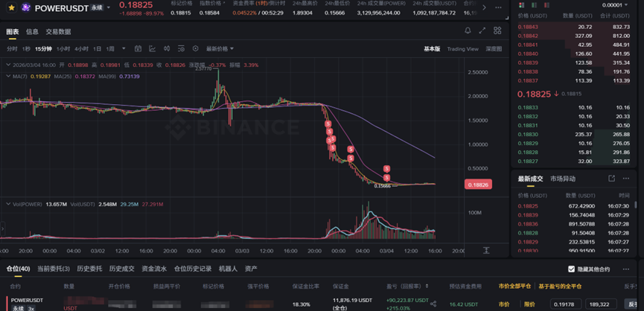Select the 1周 chart interval
Viewport: 644px width, 311px height.
(110, 49)
